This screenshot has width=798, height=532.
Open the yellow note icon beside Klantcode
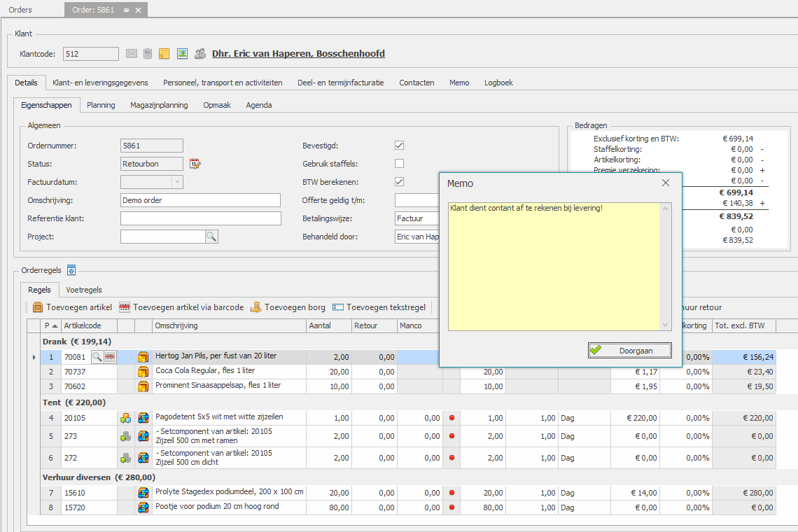164,53
